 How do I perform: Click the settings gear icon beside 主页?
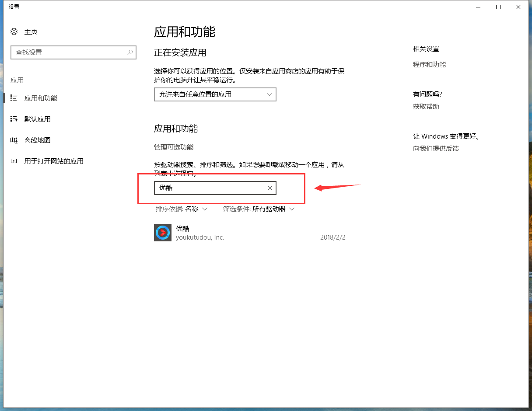[13, 31]
